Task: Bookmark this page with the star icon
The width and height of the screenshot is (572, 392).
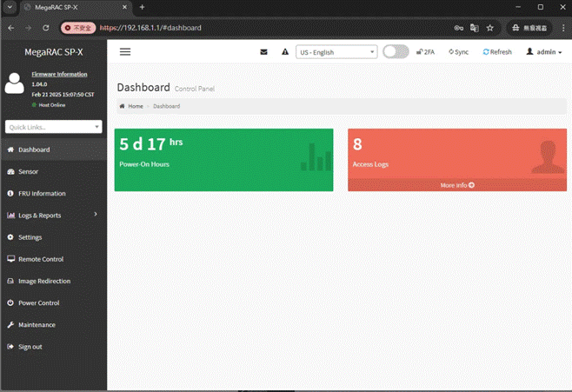Action: [489, 28]
